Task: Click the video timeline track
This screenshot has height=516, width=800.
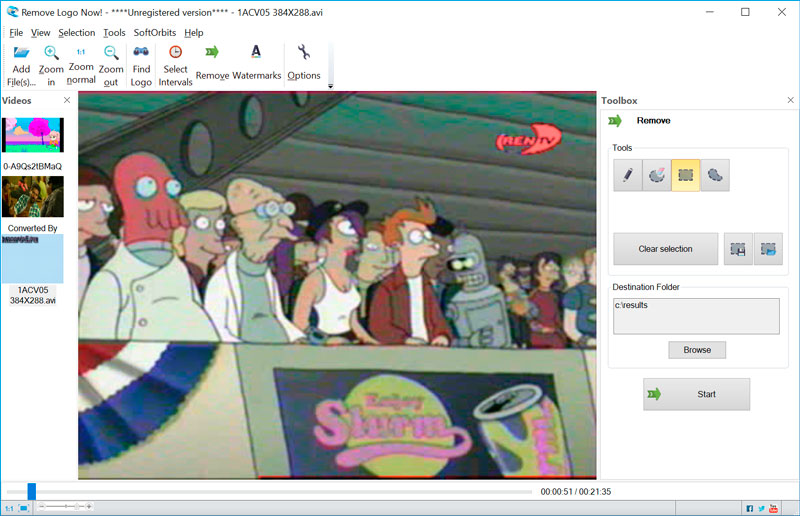Action: pos(269,492)
